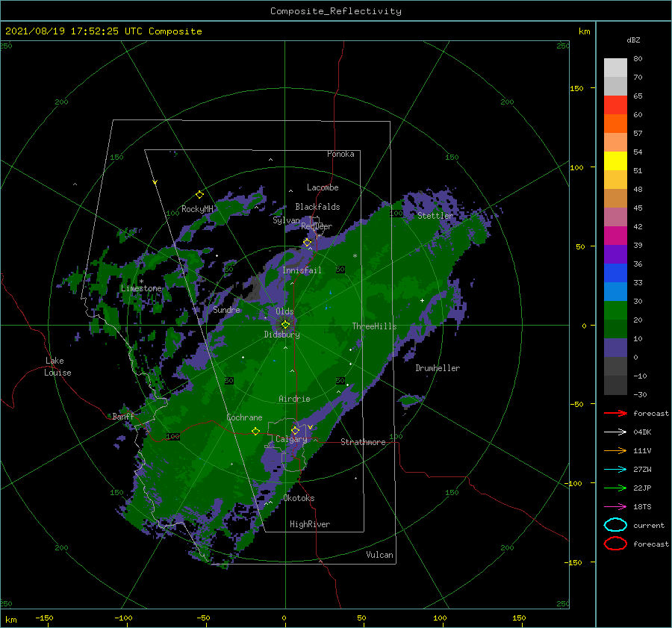This screenshot has width=672, height=628.
Task: Click the yellow diamond marker near Red Deer
Action: pos(307,243)
